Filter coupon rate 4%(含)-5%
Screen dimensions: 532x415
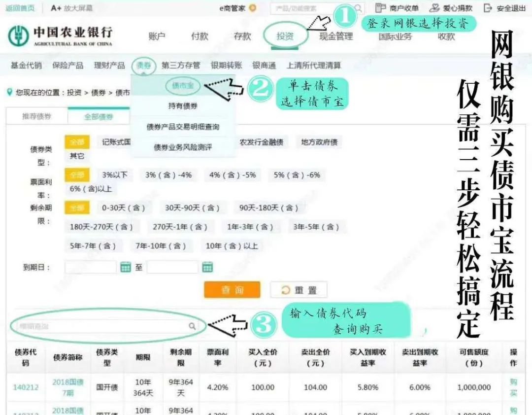pyautogui.click(x=233, y=175)
